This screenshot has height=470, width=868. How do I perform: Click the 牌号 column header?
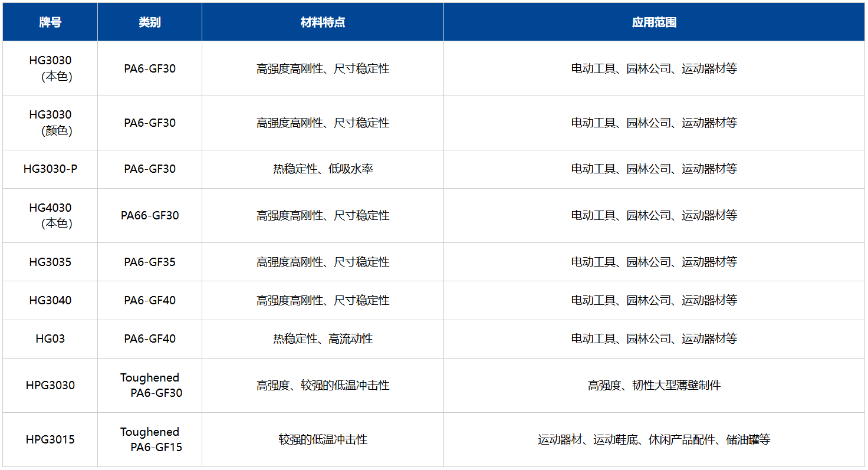tap(50, 22)
